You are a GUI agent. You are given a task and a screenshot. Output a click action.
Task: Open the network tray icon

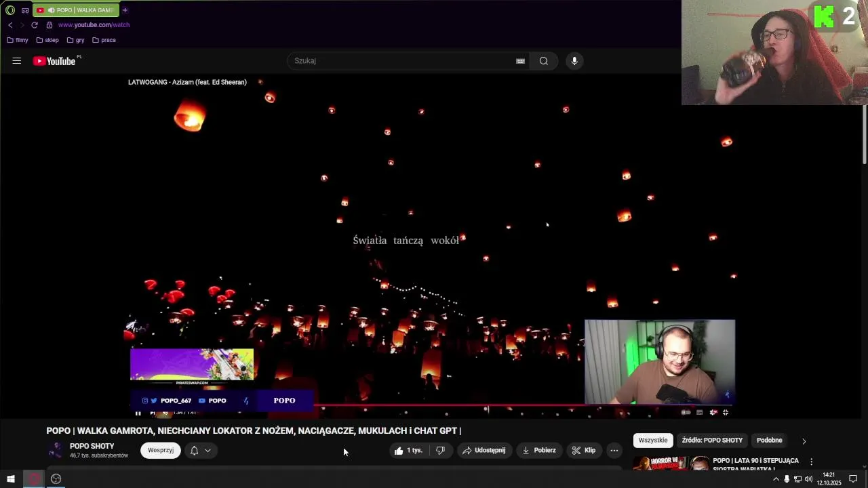[797, 479]
